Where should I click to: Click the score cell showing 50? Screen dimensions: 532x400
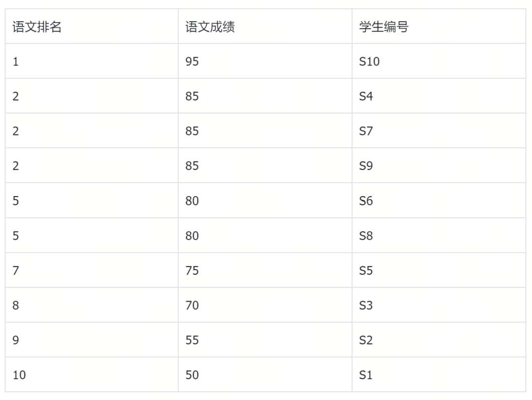click(x=192, y=375)
